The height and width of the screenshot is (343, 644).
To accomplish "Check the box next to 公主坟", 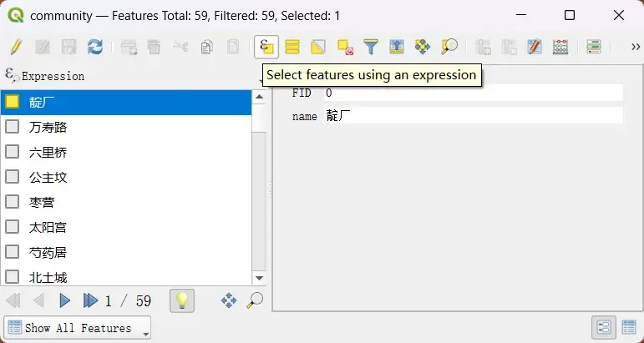I will 13,177.
